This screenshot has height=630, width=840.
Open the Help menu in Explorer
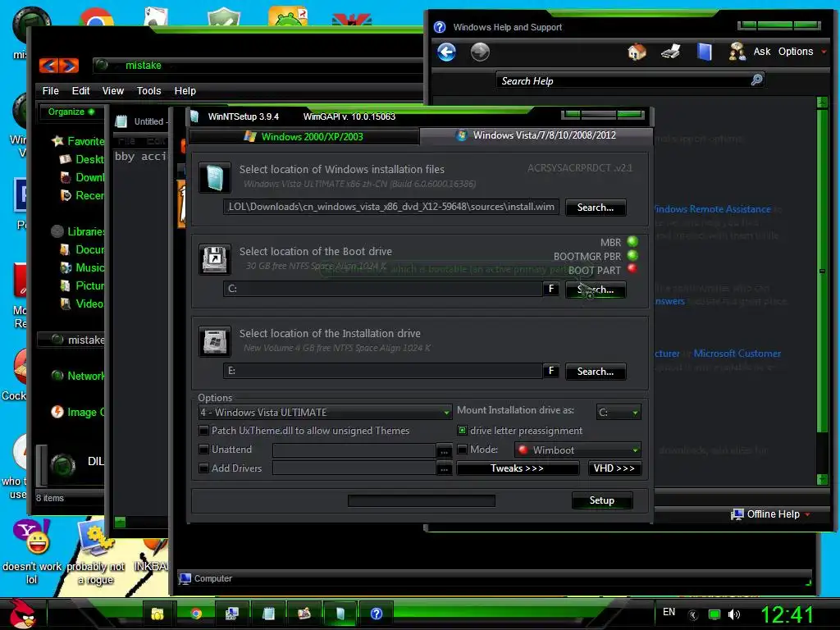click(185, 90)
